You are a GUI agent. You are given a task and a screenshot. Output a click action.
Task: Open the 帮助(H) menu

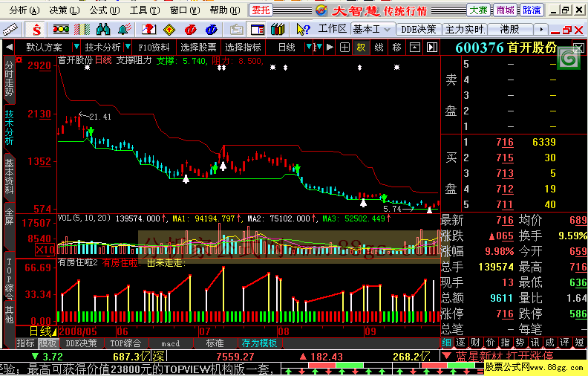click(225, 10)
